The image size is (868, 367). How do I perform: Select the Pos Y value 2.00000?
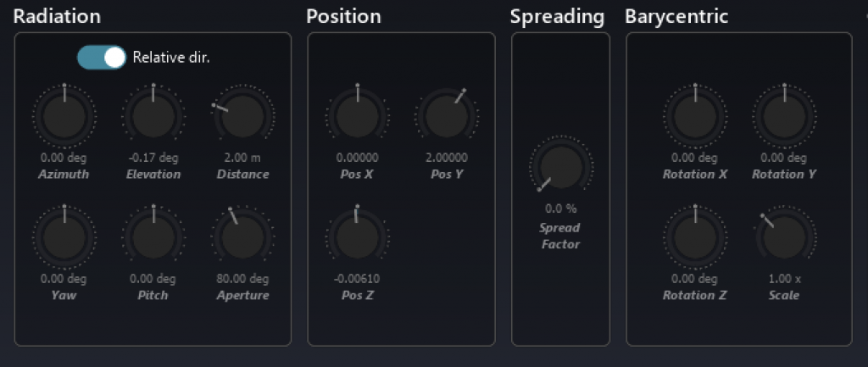click(446, 158)
